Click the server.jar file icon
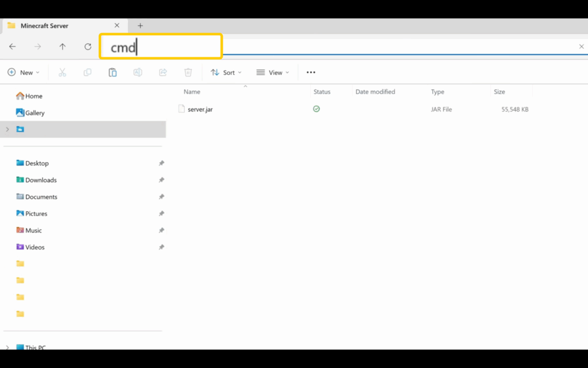The image size is (588, 368). 181,109
